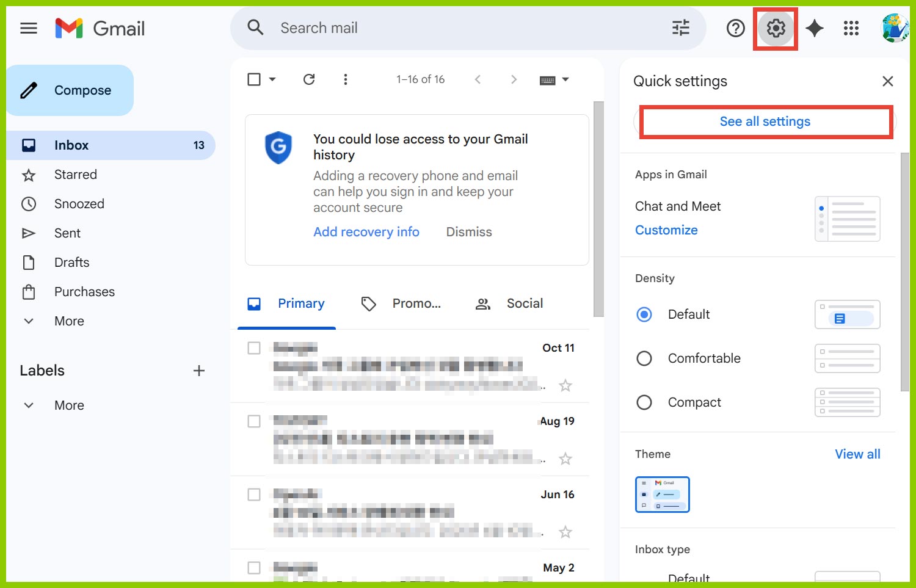This screenshot has height=588, width=916.
Task: Select the Oct 11 email checkbox
Action: [254, 348]
